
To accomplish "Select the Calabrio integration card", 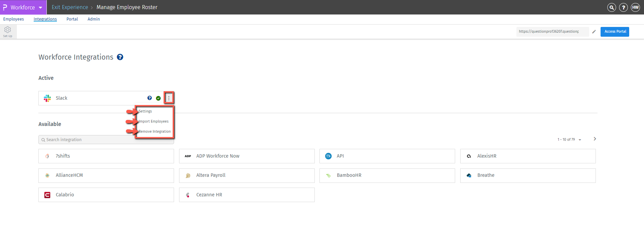I will 106,195.
